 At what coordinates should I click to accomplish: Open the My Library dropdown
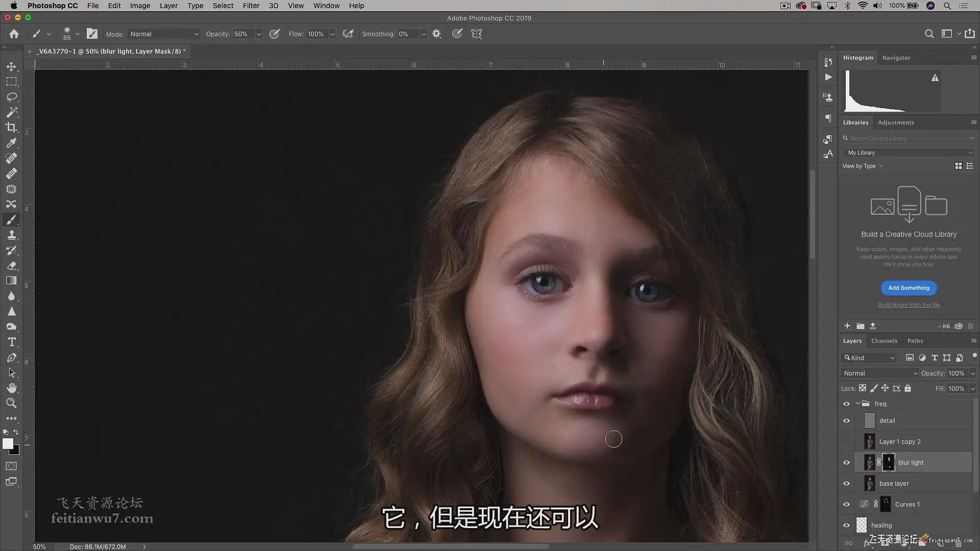pos(910,153)
